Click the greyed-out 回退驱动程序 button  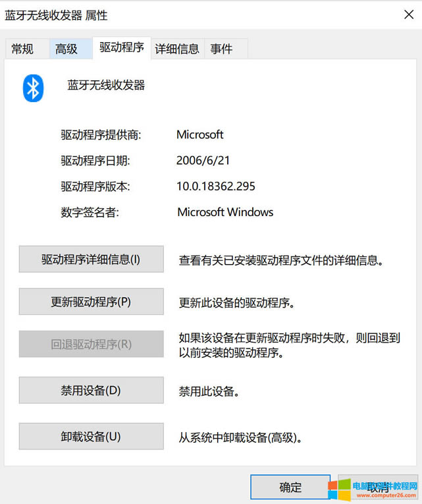pos(91,344)
